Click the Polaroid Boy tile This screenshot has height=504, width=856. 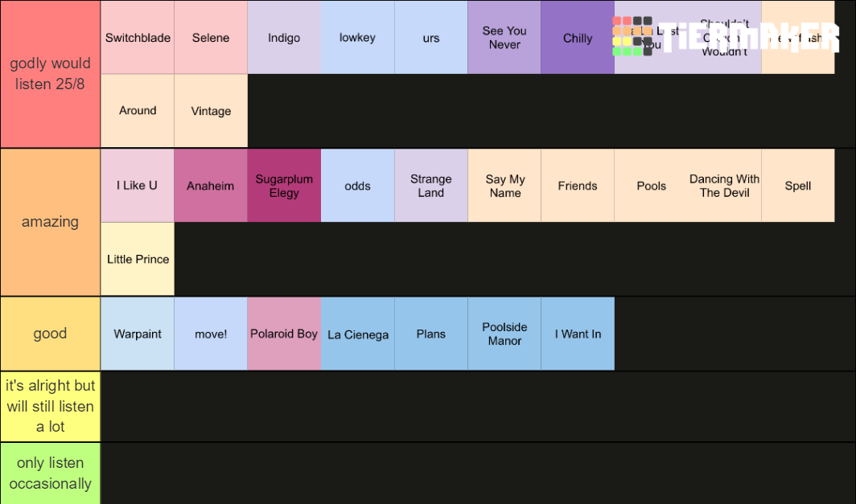pyautogui.click(x=284, y=334)
